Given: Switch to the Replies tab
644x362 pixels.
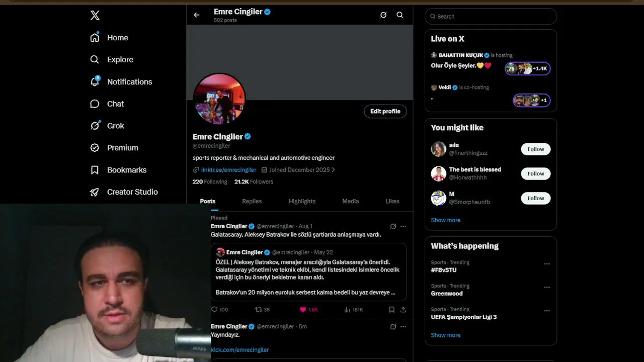Looking at the screenshot, I should point(252,201).
